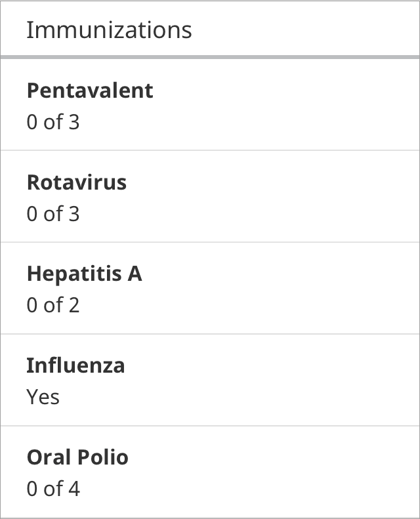Screen dimensions: 420x519
Task: Click blank area right of Influenza label
Action: pyautogui.click(x=272, y=365)
